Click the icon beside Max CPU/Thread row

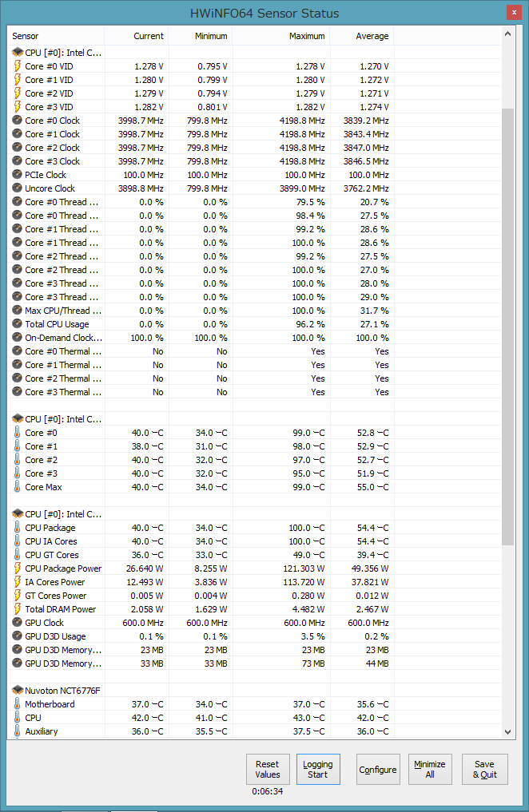point(17,311)
